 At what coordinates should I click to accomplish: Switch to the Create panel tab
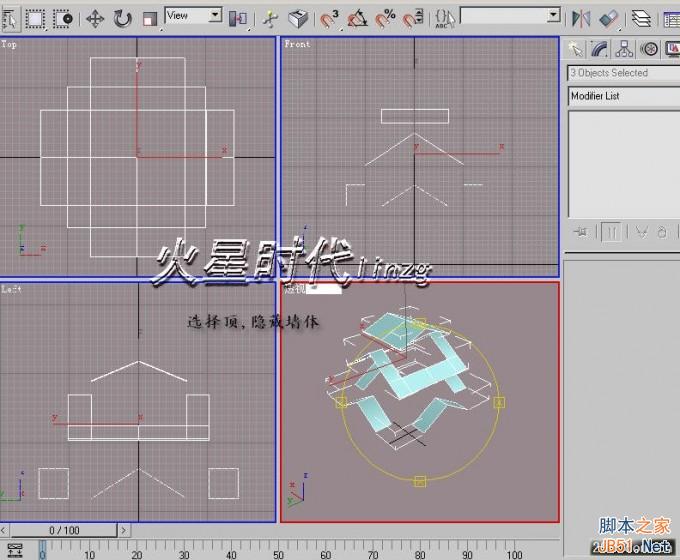tap(576, 49)
